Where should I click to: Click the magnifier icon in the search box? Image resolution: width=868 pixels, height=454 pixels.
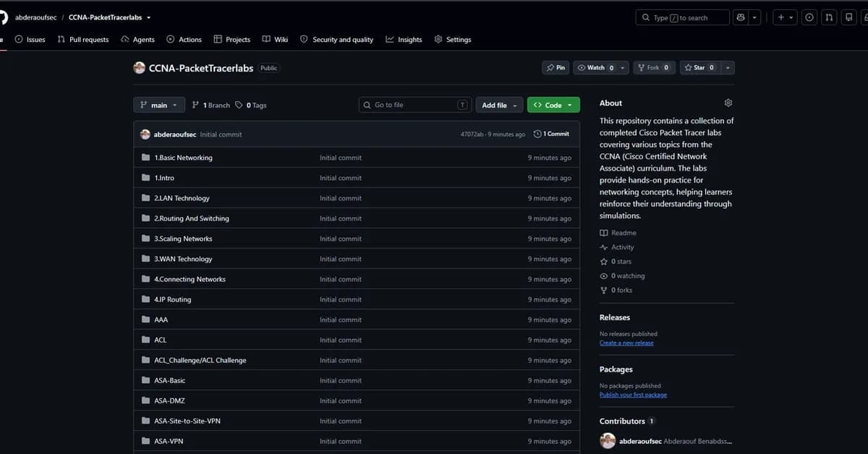coord(646,18)
